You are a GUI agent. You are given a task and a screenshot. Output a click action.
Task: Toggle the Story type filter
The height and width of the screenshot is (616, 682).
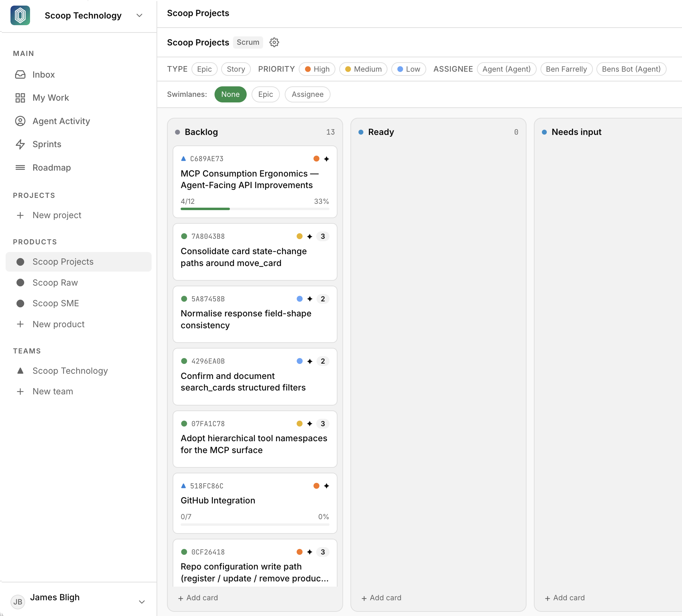(x=236, y=69)
